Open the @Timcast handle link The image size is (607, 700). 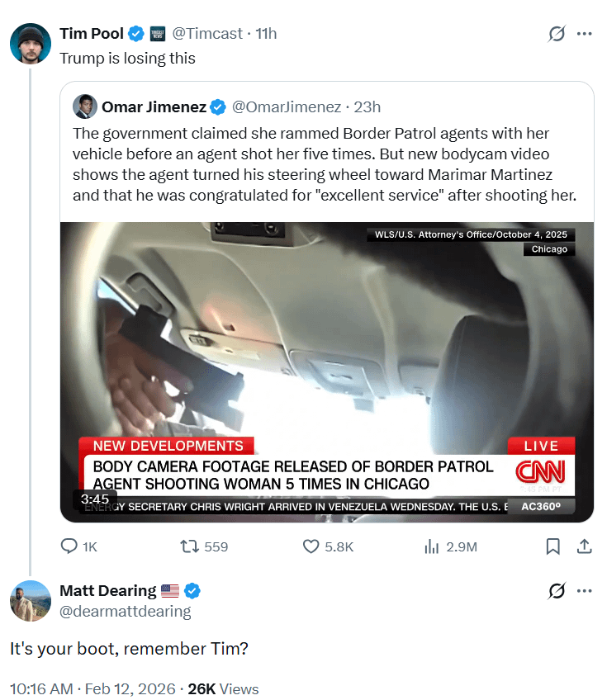(x=207, y=34)
